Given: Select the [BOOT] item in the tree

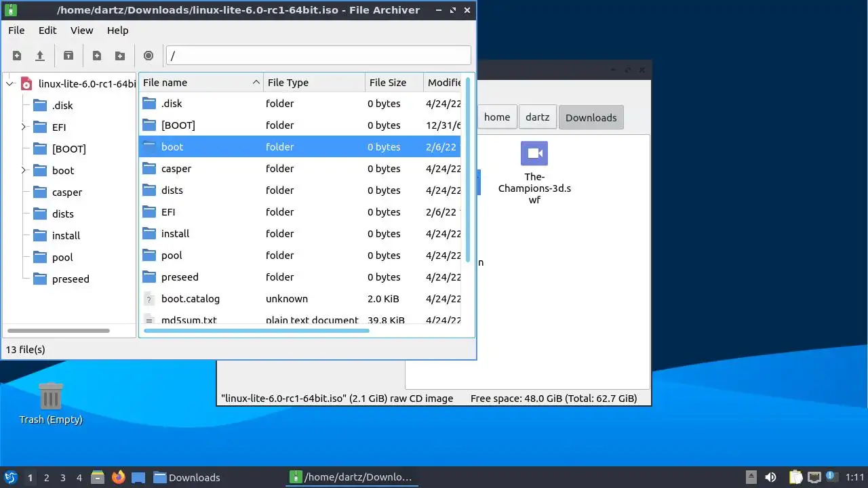Looking at the screenshot, I should (69, 148).
